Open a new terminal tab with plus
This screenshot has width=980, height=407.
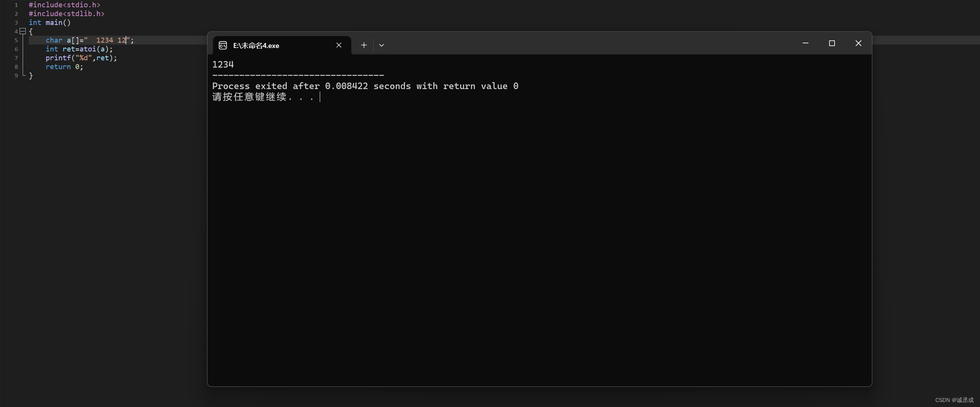[364, 45]
